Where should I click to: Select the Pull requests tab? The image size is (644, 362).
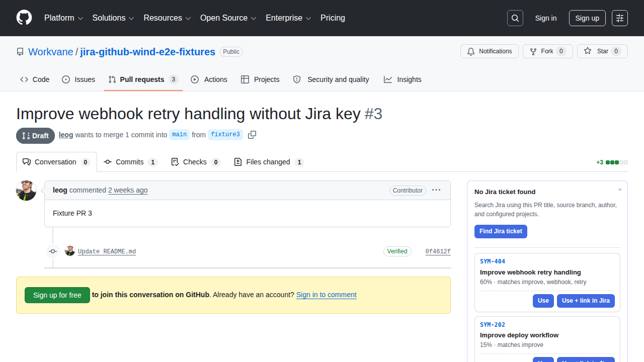coord(143,79)
